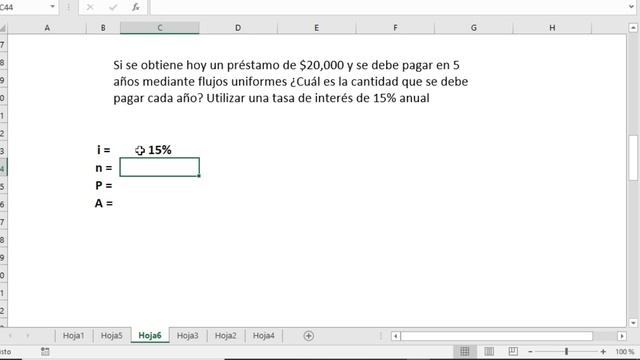Click the zoom slider handle
This screenshot has height=360, width=640.
click(567, 351)
